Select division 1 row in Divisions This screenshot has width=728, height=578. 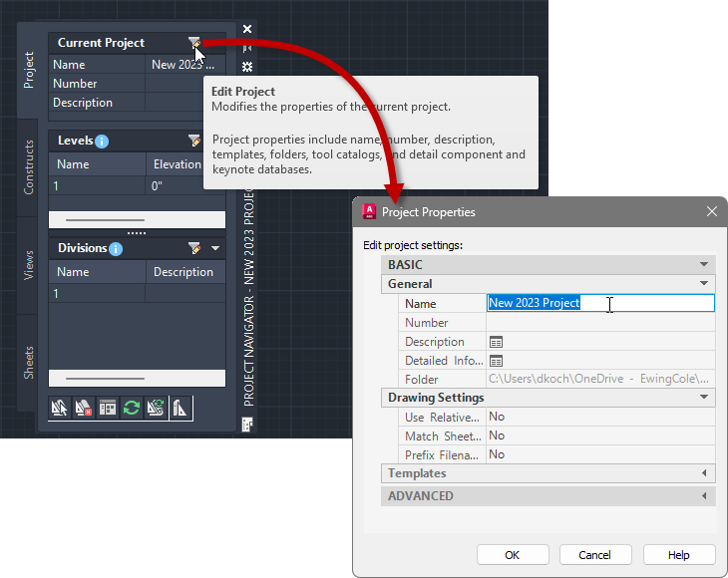[x=137, y=294]
